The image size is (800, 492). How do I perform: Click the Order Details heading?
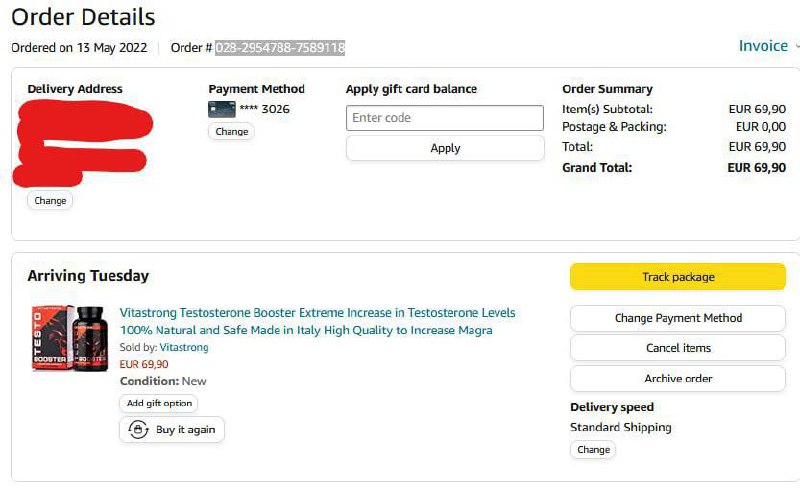[x=83, y=17]
